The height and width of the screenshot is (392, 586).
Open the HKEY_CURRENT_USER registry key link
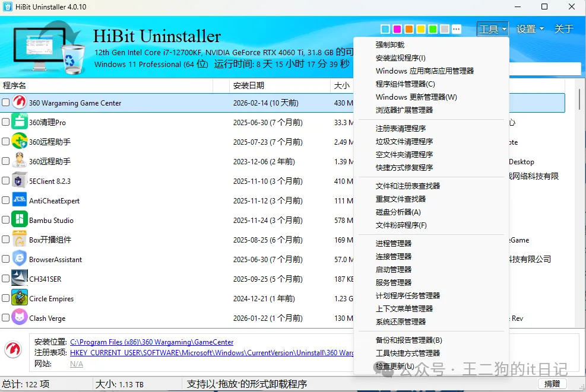pyautogui.click(x=211, y=352)
